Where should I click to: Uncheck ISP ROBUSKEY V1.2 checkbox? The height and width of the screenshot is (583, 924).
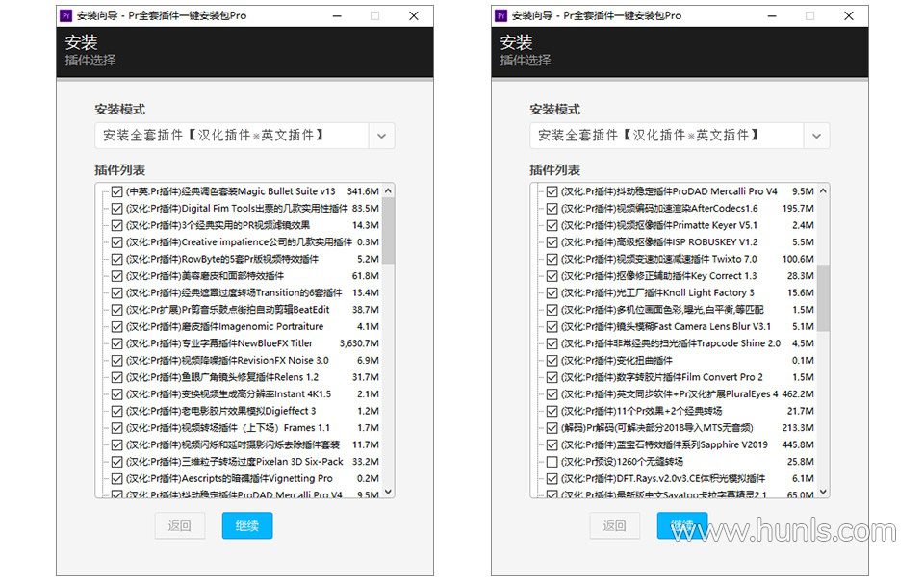552,242
